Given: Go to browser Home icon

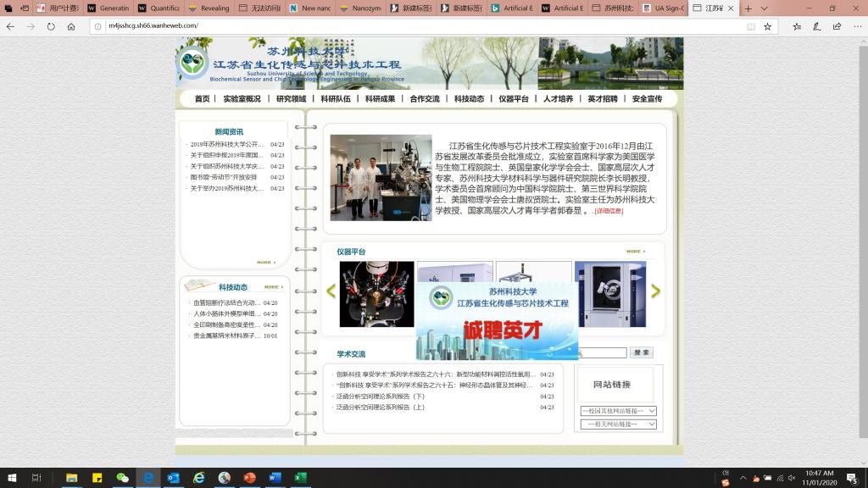Looking at the screenshot, I should tap(71, 26).
